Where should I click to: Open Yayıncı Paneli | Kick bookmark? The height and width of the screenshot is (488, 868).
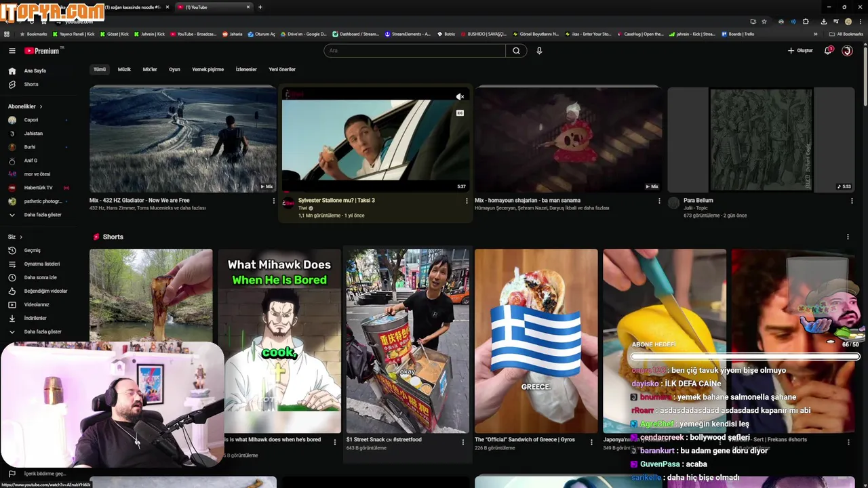click(74, 34)
